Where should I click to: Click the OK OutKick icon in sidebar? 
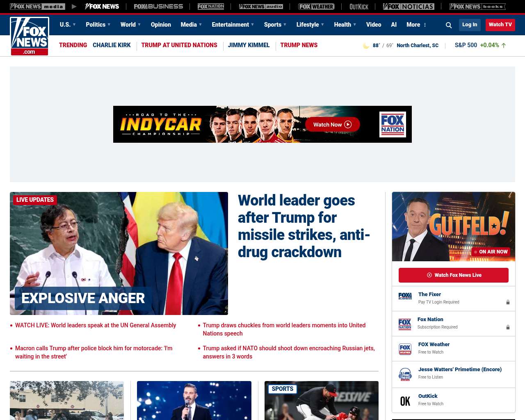(x=405, y=401)
